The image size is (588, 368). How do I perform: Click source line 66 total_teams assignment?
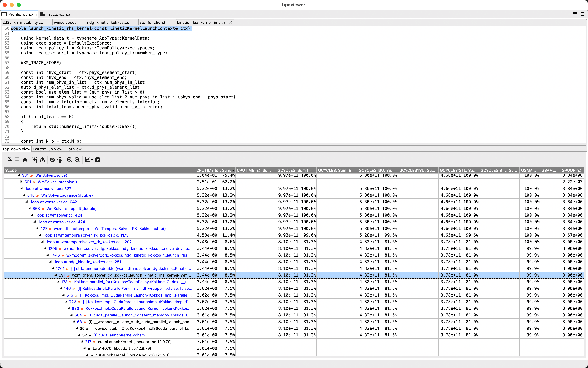point(91,107)
